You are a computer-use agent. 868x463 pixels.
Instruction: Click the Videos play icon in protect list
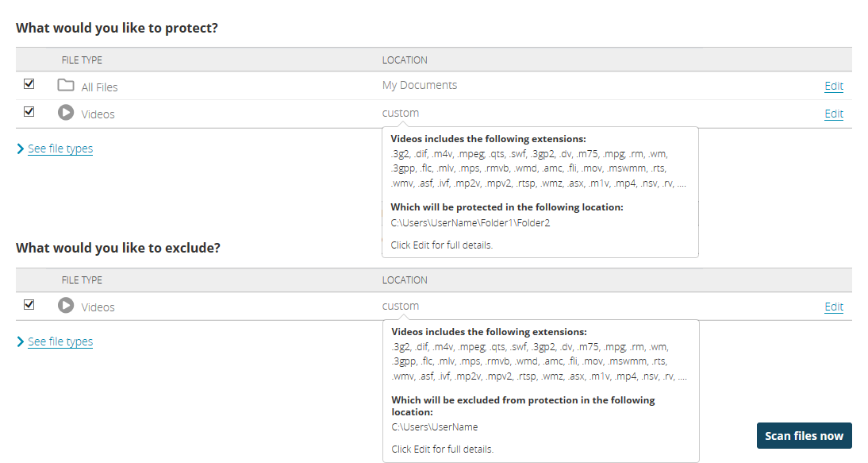tap(66, 113)
